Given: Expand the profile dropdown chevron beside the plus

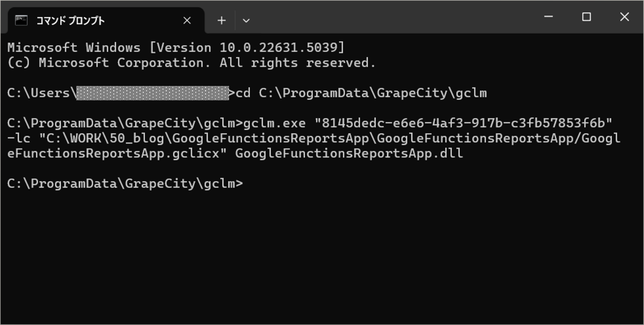Looking at the screenshot, I should [246, 20].
